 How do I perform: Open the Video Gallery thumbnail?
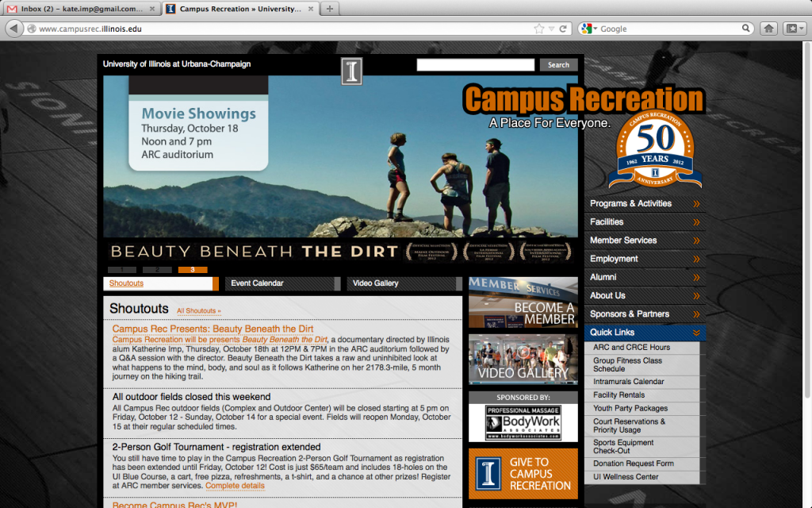[523, 360]
